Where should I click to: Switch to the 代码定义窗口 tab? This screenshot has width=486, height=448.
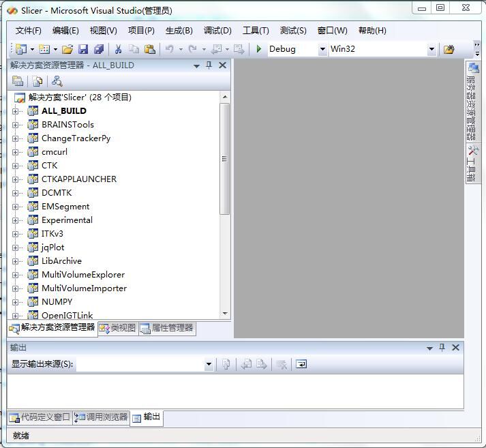(40, 417)
